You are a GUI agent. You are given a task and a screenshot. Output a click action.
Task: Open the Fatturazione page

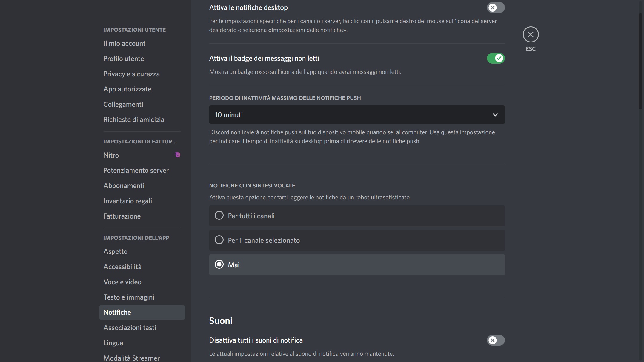[122, 216]
